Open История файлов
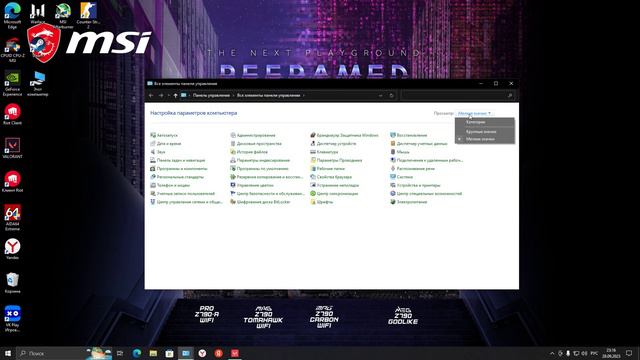The height and width of the screenshot is (360, 640). click(x=249, y=152)
